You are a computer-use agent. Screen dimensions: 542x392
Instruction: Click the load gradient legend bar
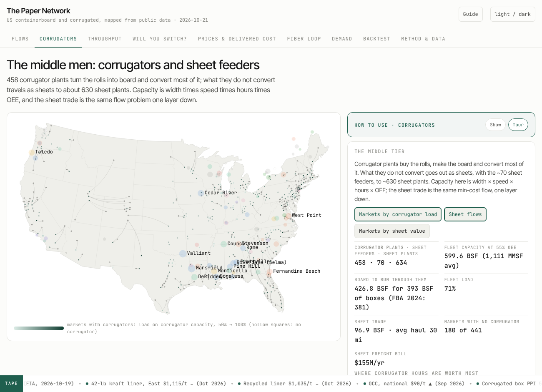pos(39,328)
